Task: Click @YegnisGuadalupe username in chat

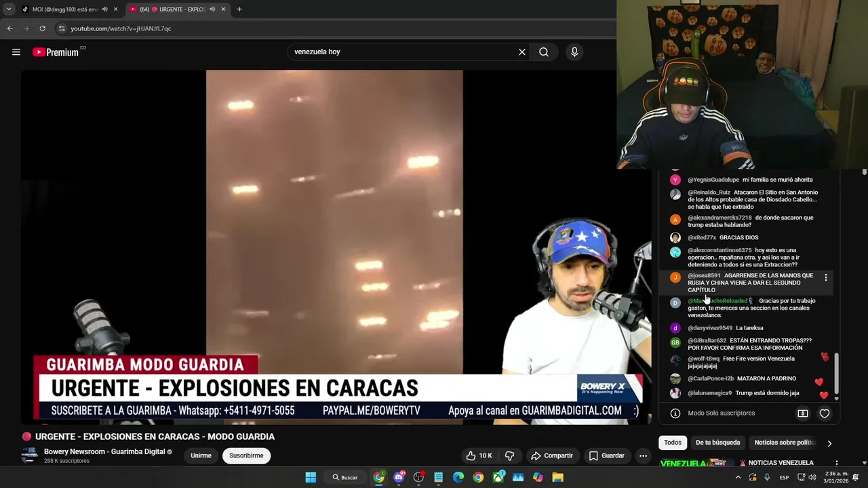Action: [x=713, y=180]
